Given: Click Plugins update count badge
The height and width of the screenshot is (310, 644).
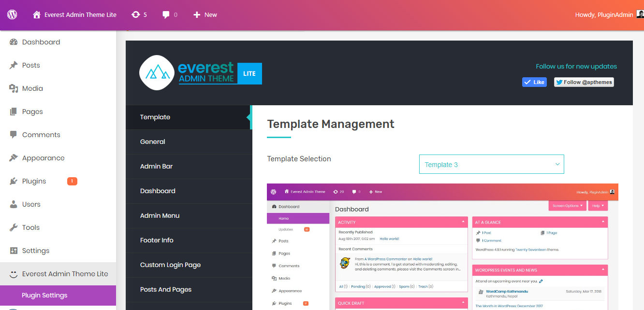Looking at the screenshot, I should point(72,181).
